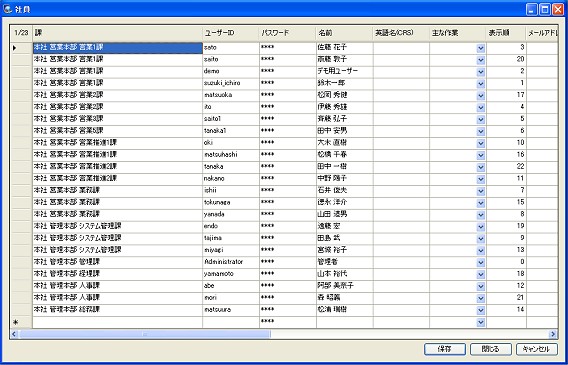The image size is (568, 365).
Task: Select the 課 cell '本社 管理本部 経理課'
Action: (x=117, y=275)
